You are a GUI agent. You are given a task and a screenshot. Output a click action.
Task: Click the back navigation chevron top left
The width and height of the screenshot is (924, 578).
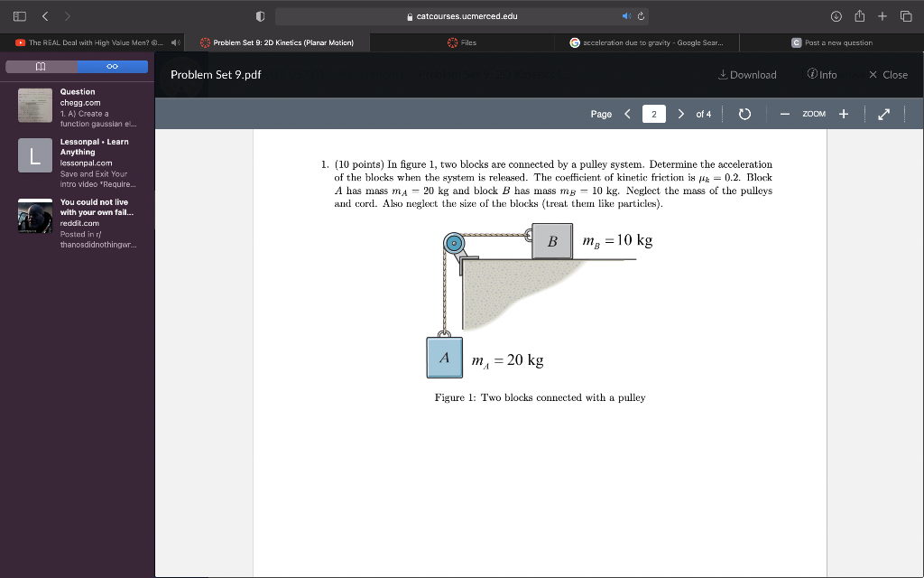tap(44, 15)
